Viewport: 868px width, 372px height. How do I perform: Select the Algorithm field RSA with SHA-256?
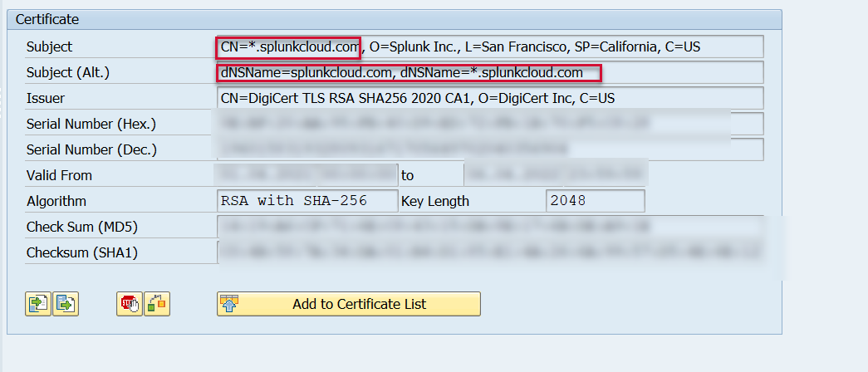pos(306,201)
